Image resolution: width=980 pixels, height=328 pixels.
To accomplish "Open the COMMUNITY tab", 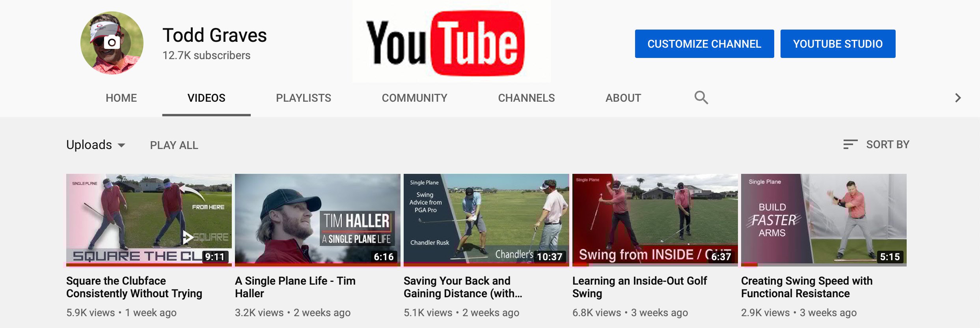I will pyautogui.click(x=414, y=98).
